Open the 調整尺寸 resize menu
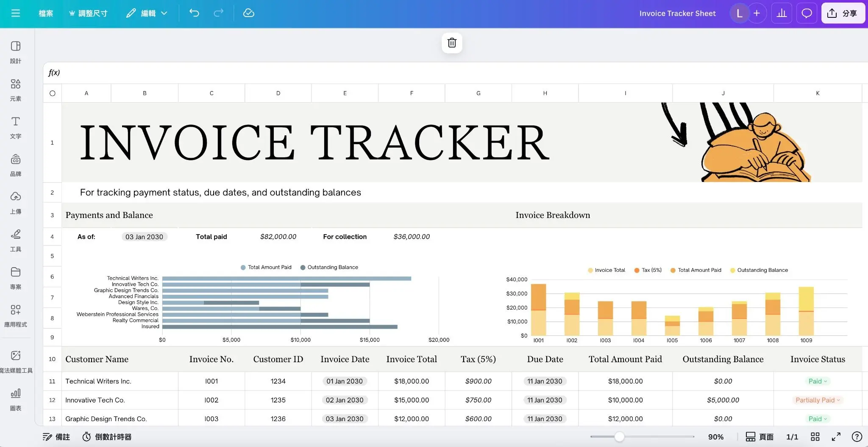 click(88, 13)
